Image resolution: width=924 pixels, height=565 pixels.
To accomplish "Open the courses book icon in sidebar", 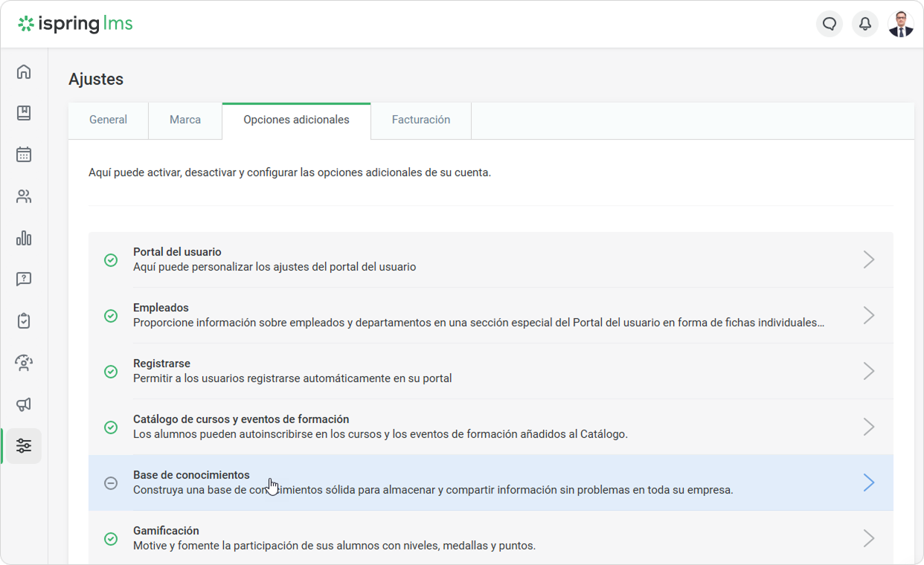I will [24, 113].
